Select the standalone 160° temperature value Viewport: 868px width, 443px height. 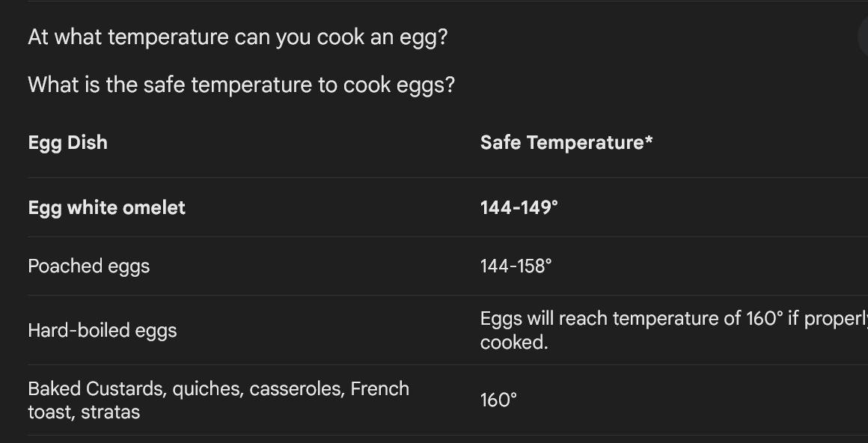[499, 400]
